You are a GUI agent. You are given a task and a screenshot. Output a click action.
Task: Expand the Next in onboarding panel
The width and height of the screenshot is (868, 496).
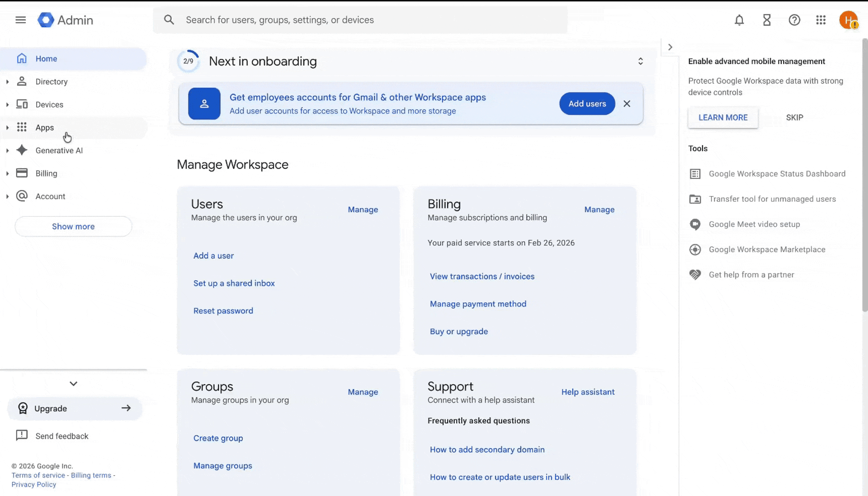pos(640,61)
